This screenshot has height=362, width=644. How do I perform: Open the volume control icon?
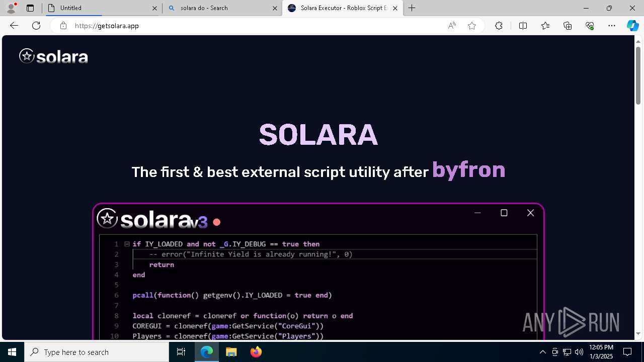click(x=579, y=352)
